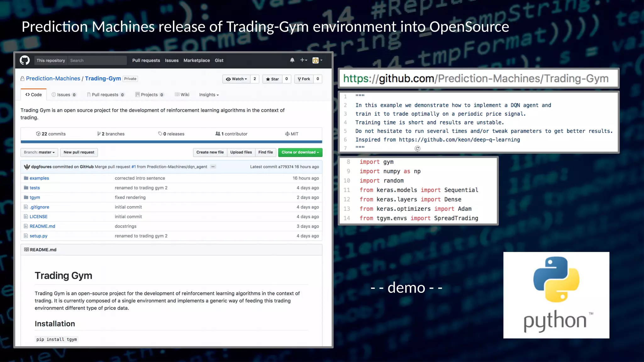Viewport: 644px width, 362px height.
Task: Open the LICENSE file
Action: [x=38, y=217]
